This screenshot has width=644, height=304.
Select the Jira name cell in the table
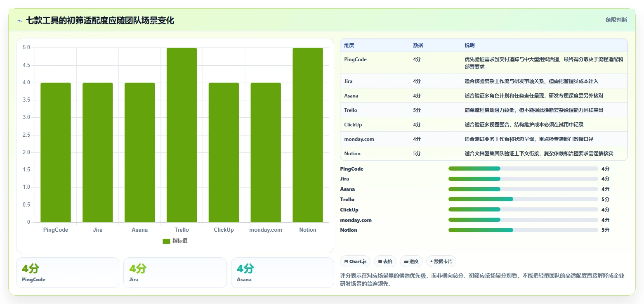tap(348, 81)
